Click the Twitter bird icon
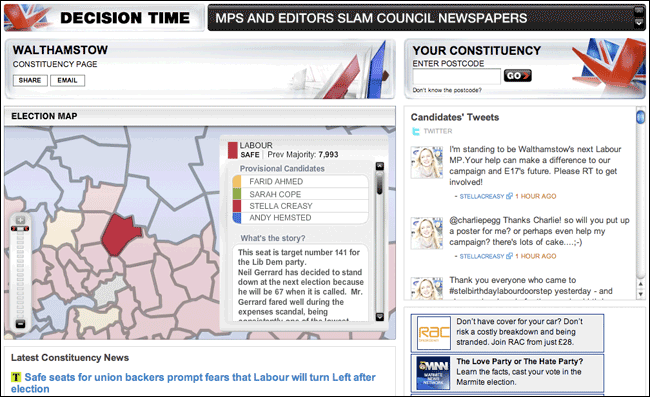650x397 pixels. (x=415, y=131)
